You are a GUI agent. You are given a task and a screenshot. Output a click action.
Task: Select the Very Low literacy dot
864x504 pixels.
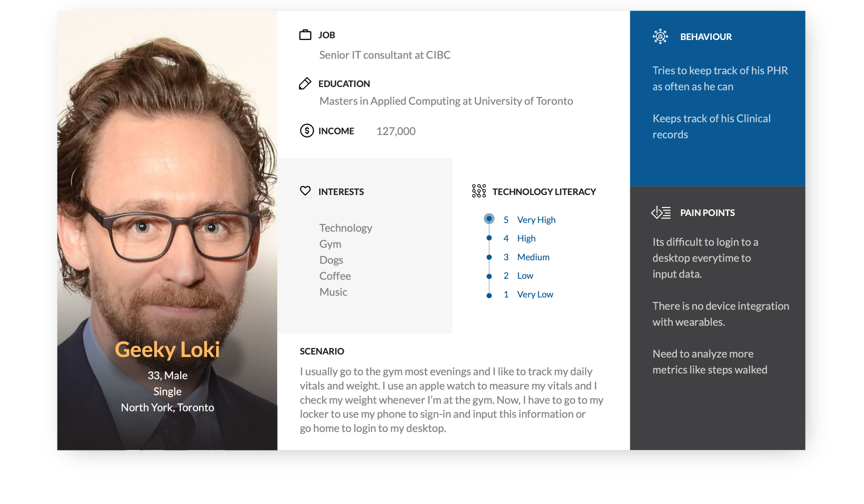[489, 295]
